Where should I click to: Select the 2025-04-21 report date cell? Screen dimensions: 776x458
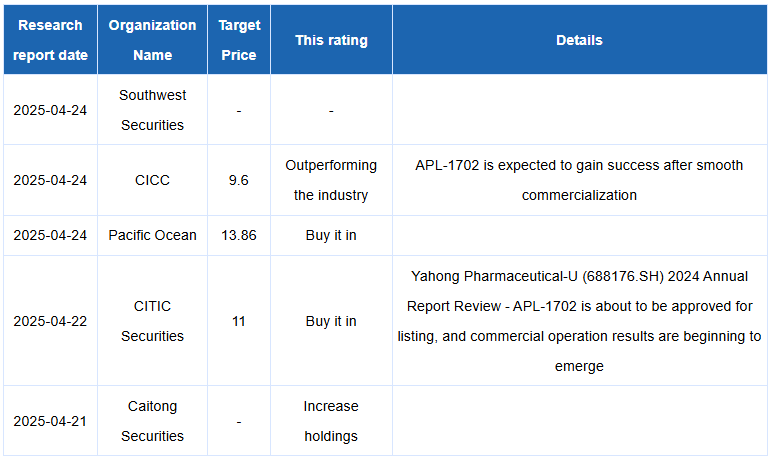coord(50,421)
